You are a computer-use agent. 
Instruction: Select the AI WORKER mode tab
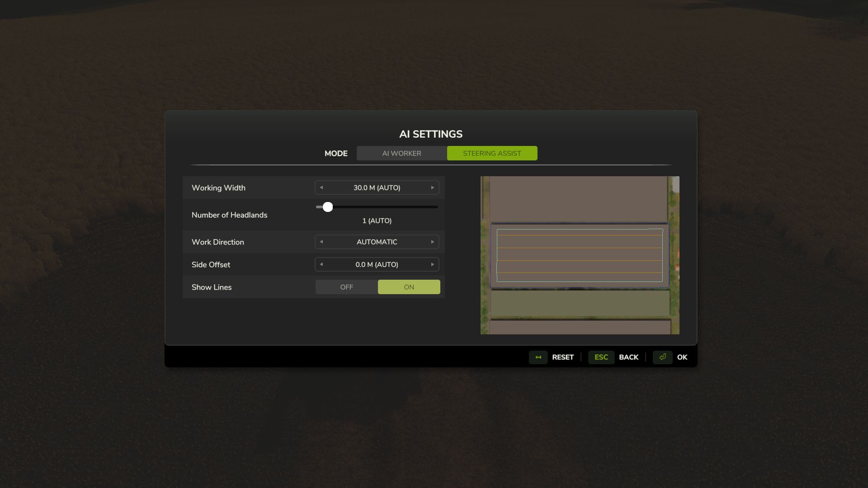click(401, 153)
